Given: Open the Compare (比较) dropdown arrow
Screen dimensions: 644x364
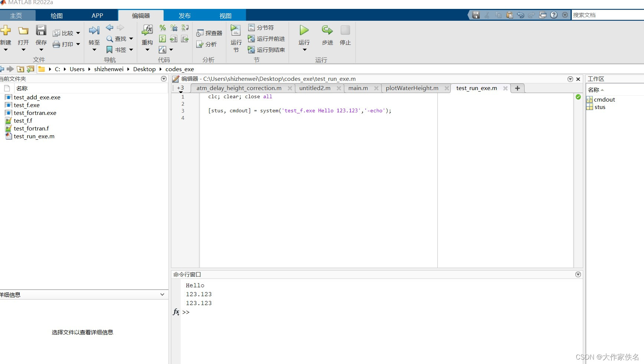Looking at the screenshot, I should click(x=78, y=33).
